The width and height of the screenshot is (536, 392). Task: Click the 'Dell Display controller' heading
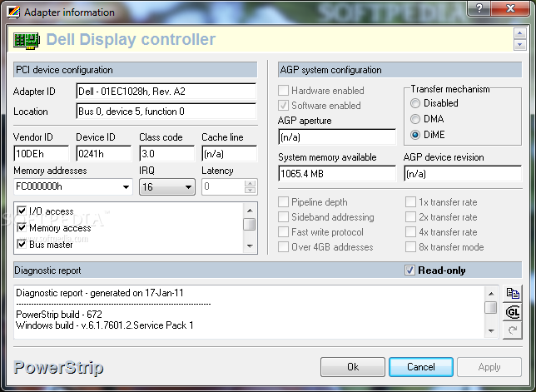(x=131, y=40)
